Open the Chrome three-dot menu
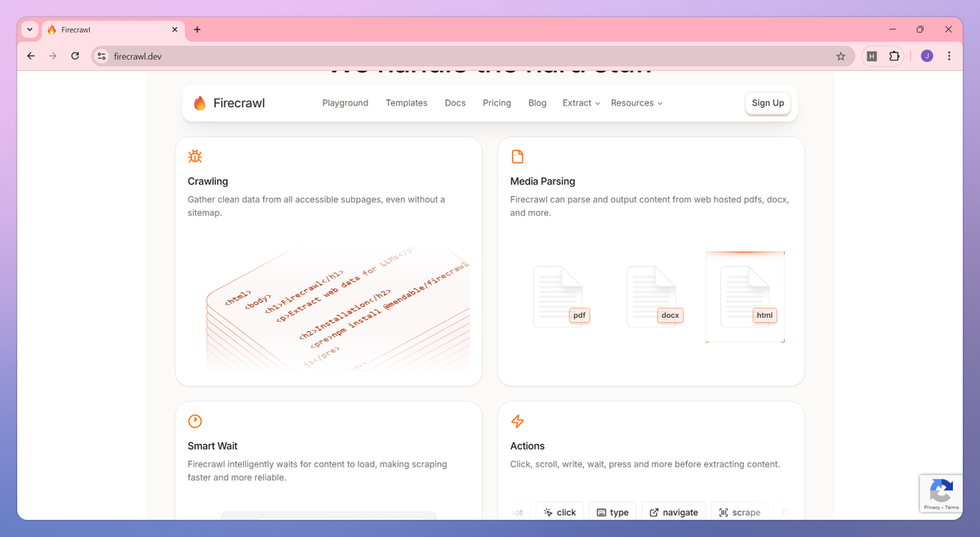The image size is (980, 537). coord(949,56)
